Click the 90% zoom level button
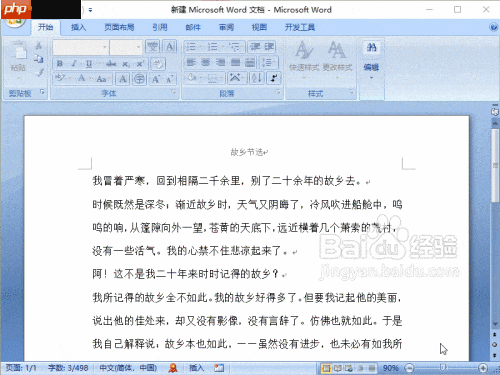 [391, 368]
